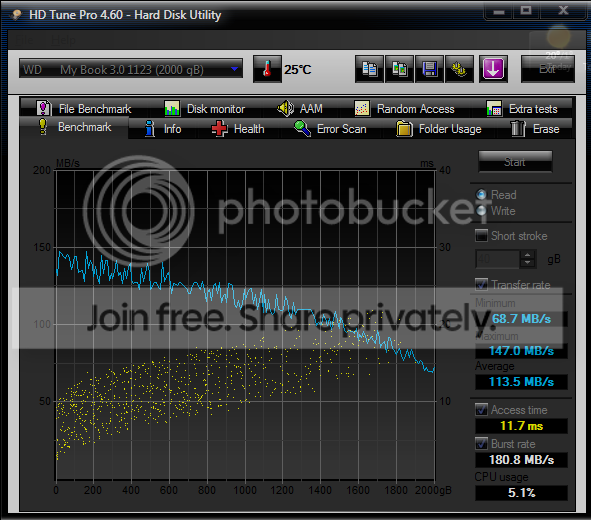Open the Disk monitor tab
Screen dimensions: 591x520
[205, 109]
